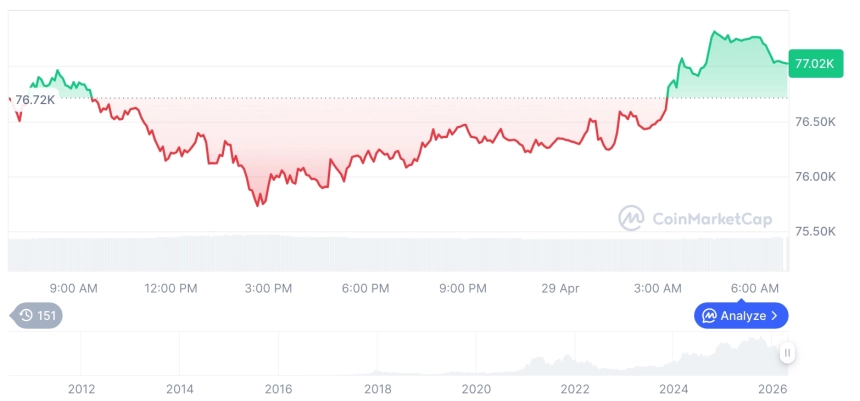The height and width of the screenshot is (401, 860).
Task: Click the CoinMarketCap watermark text
Action: (711, 219)
